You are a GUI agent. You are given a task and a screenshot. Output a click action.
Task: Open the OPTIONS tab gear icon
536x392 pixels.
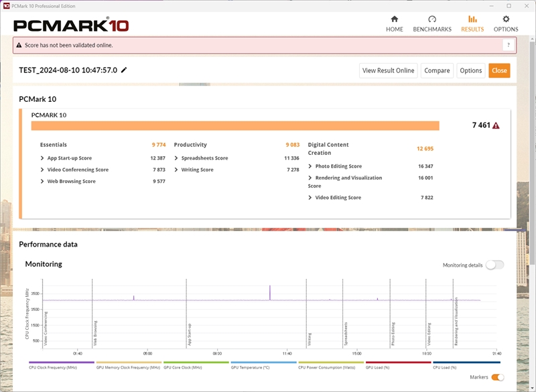[506, 24]
